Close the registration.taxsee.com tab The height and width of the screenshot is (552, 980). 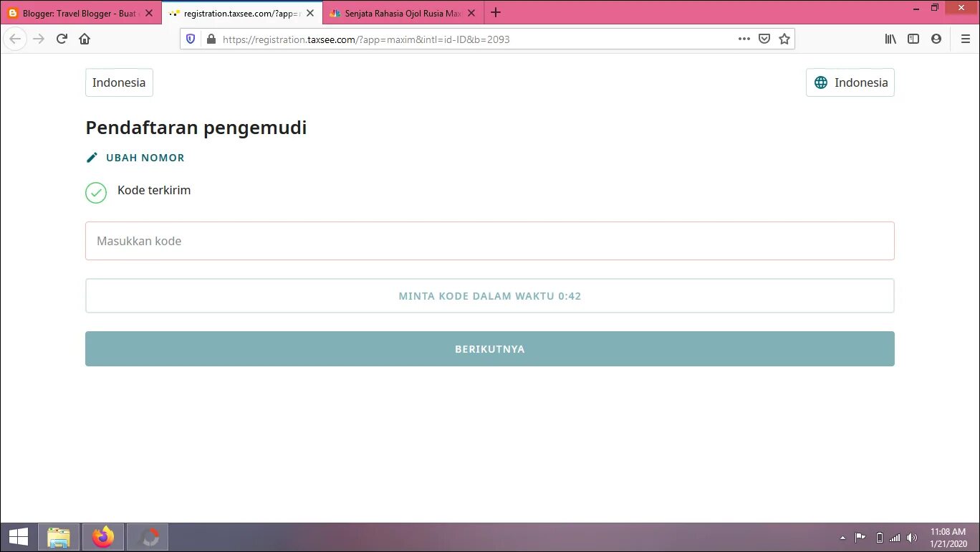coord(310,13)
